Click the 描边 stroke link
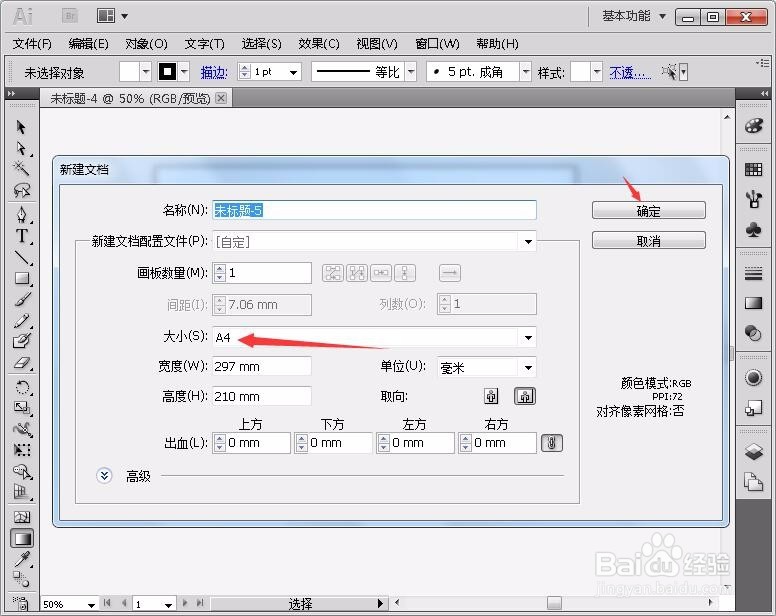The height and width of the screenshot is (616, 776). coord(214,73)
